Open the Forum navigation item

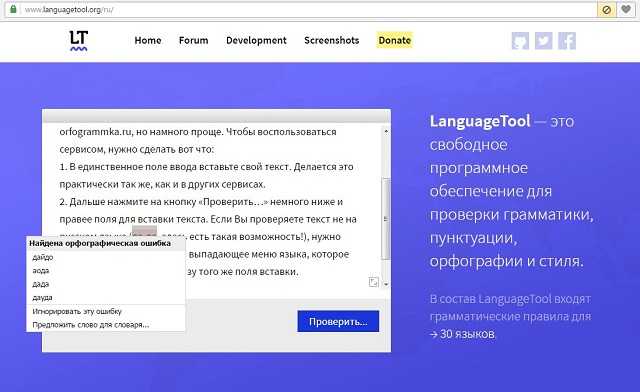click(193, 40)
